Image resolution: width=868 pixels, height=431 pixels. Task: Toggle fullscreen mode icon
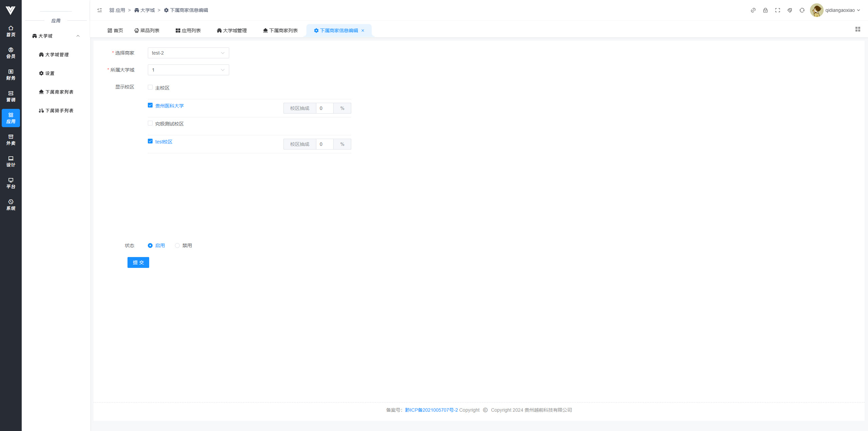[x=777, y=10]
